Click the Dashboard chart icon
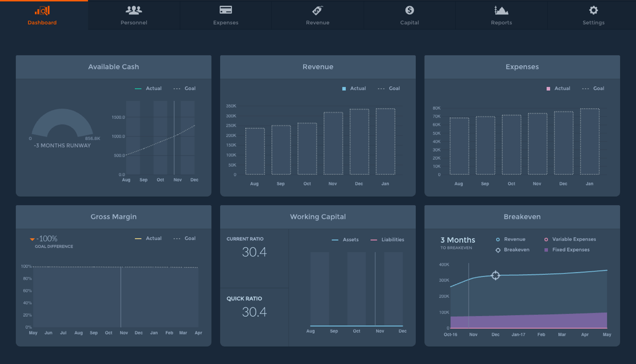The height and width of the screenshot is (364, 636). pos(42,10)
